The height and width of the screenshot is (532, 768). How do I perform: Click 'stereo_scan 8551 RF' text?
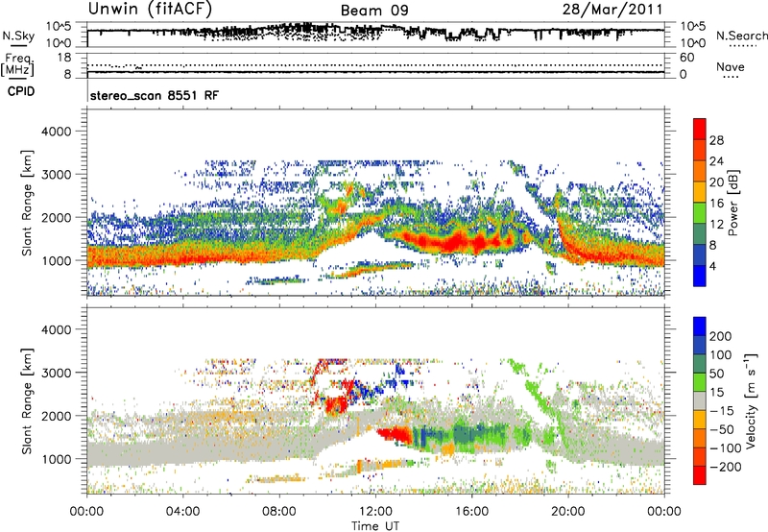tap(155, 95)
